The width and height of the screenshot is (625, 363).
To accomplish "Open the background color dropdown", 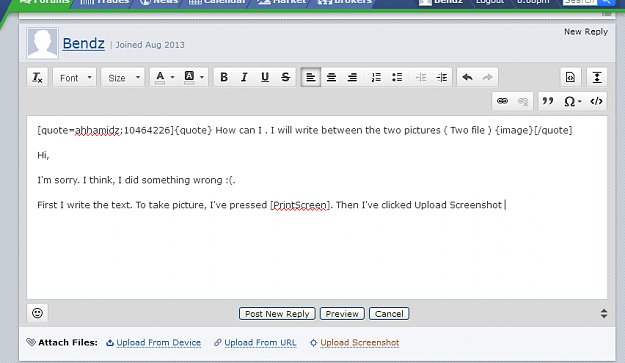I will pos(202,77).
